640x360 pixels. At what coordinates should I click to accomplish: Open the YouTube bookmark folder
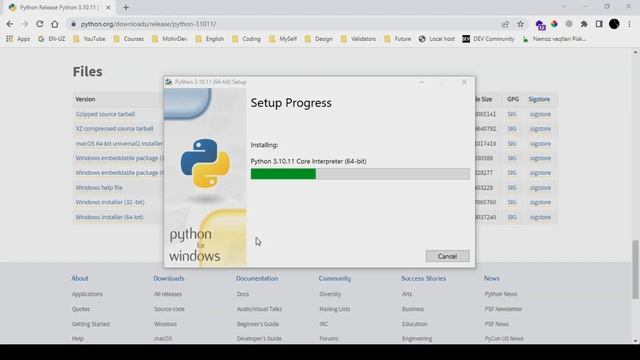(x=89, y=39)
